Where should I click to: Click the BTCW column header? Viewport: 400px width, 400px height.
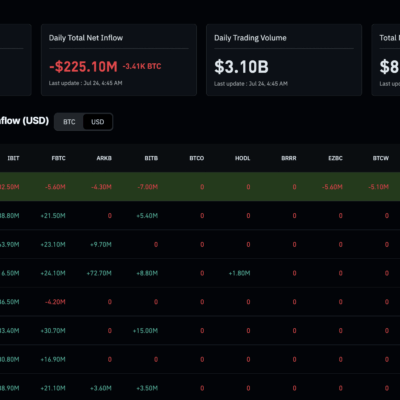[381, 158]
